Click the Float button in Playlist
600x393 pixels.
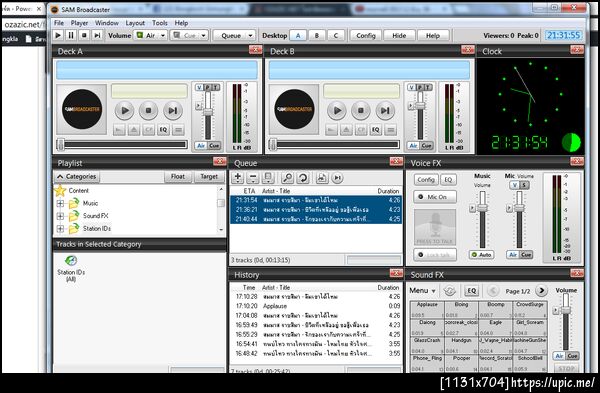[x=178, y=176]
